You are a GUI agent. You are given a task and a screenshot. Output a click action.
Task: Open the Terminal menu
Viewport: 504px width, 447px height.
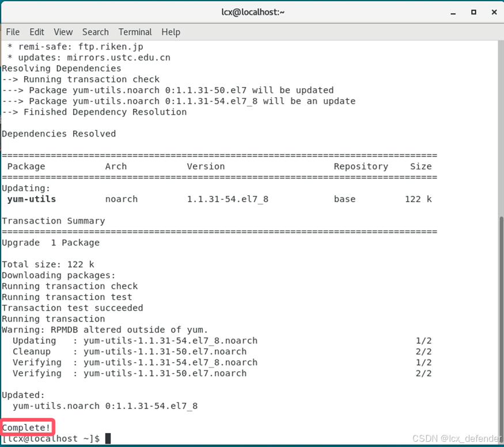pyautogui.click(x=135, y=32)
